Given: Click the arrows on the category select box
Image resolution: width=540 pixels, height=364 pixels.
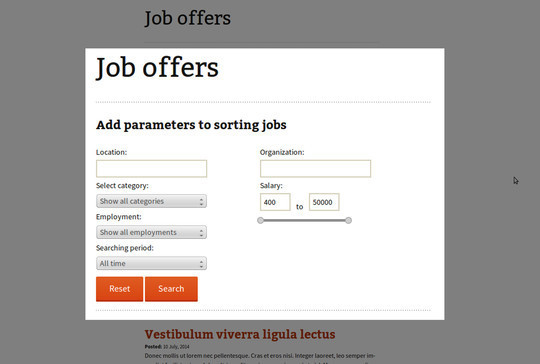Looking at the screenshot, I should click(201, 201).
